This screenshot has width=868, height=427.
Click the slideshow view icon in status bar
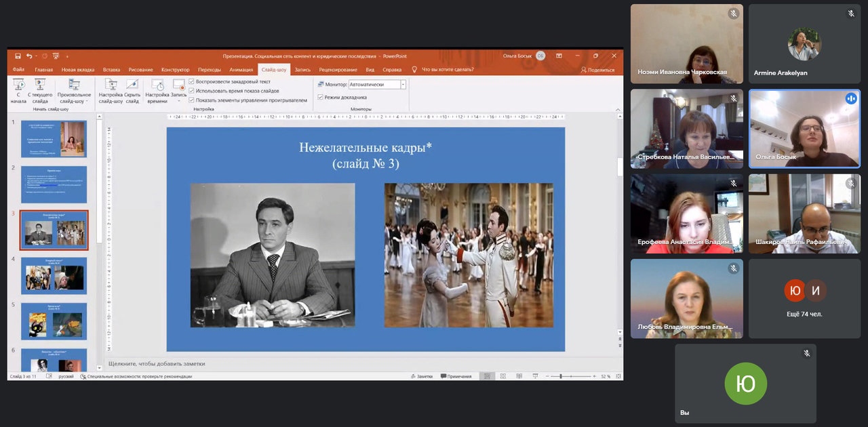tap(536, 376)
